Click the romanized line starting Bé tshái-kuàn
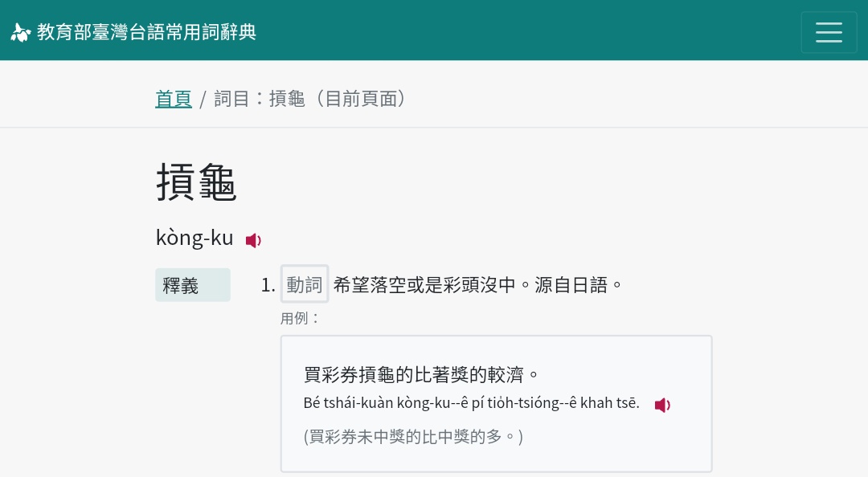 471,403
